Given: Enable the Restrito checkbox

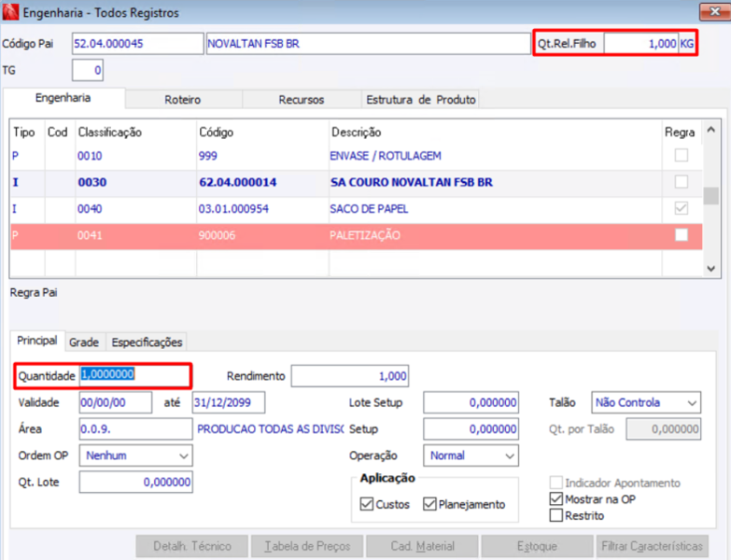Looking at the screenshot, I should [555, 515].
